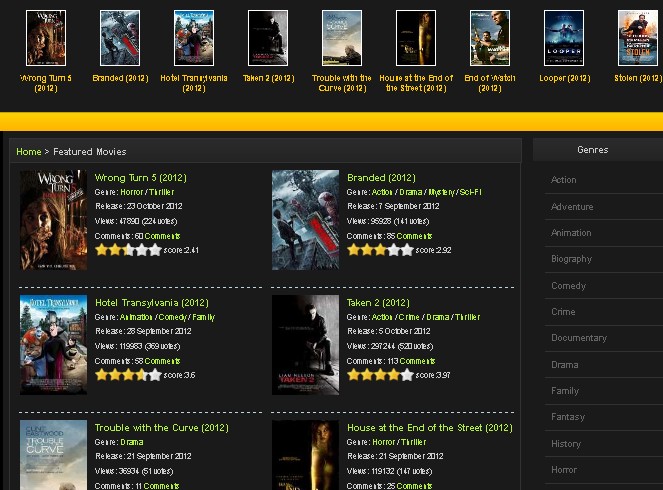Rate Wrong Turn 5 with first star
Image resolution: width=663 pixels, height=490 pixels.
(x=101, y=250)
